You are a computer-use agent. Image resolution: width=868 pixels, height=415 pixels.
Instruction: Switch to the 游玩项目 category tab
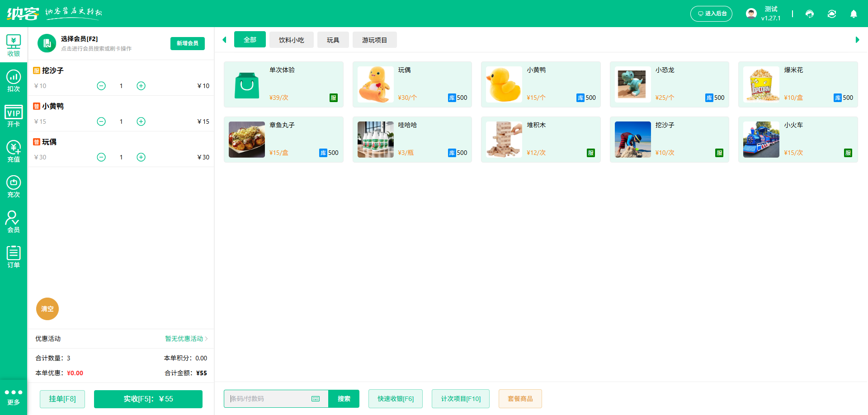point(374,40)
